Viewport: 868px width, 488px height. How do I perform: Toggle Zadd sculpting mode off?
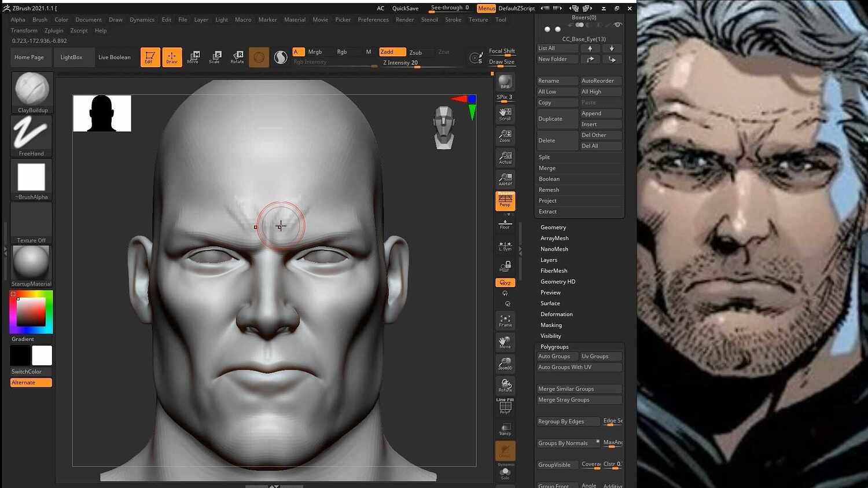[x=392, y=52]
